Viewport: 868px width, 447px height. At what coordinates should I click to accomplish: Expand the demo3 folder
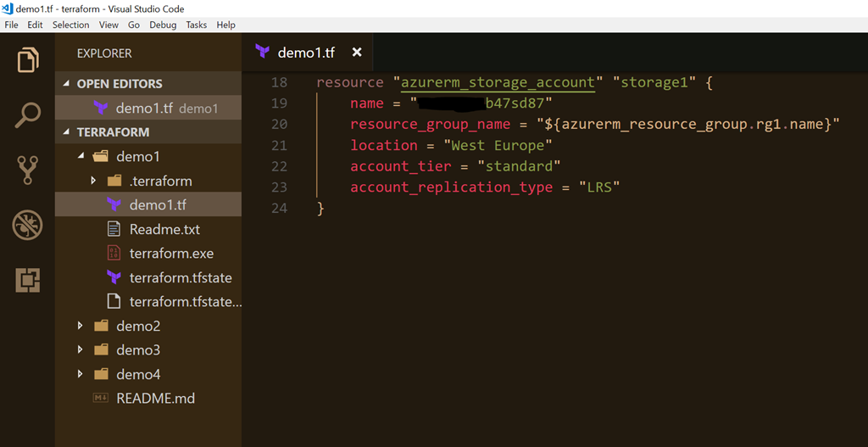click(81, 349)
